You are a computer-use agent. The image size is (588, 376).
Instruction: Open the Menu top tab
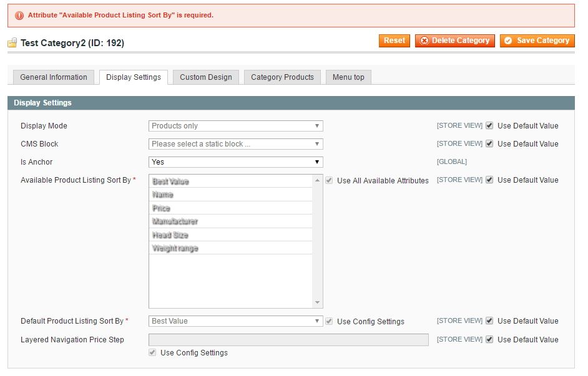pyautogui.click(x=348, y=77)
